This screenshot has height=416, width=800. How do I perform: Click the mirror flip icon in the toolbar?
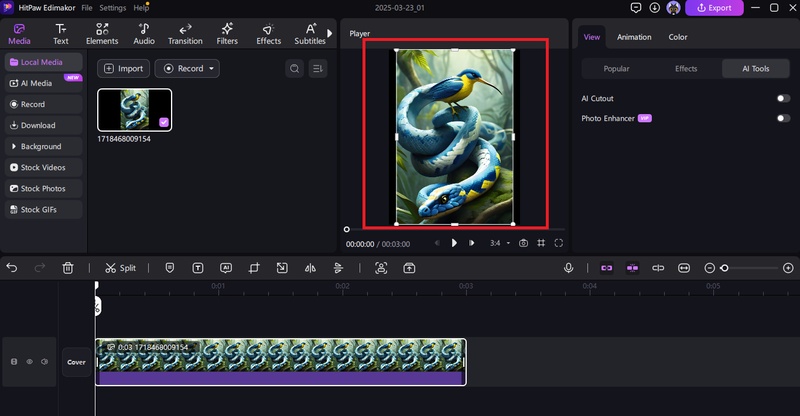point(310,268)
